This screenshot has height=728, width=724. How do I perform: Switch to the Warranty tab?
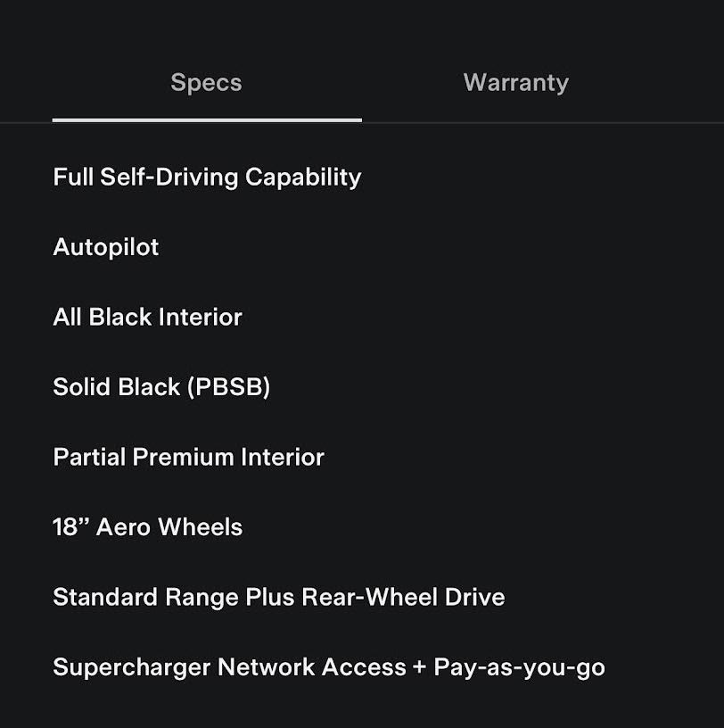tap(515, 83)
